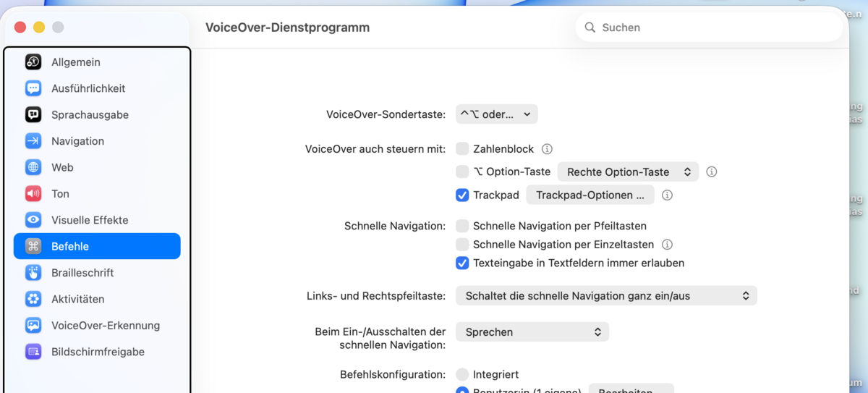
Task: Click the Bildschirmfreigabe icon
Action: [33, 352]
